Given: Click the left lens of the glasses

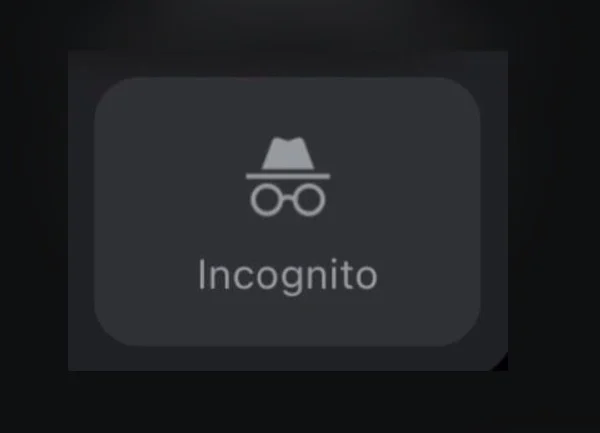Looking at the screenshot, I should (266, 200).
